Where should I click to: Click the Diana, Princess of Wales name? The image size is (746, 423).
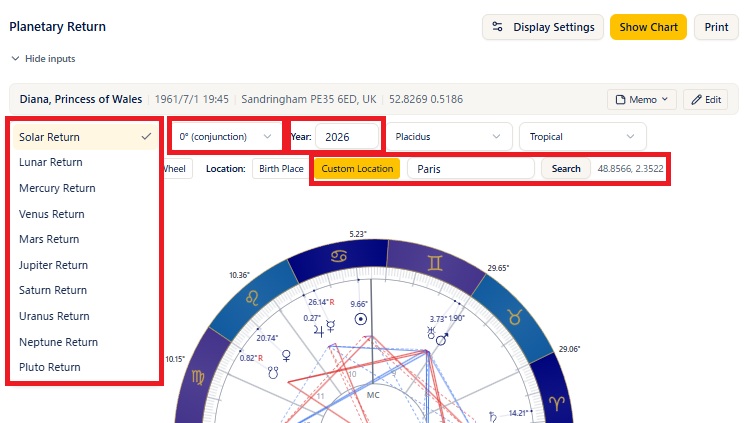tap(81, 99)
